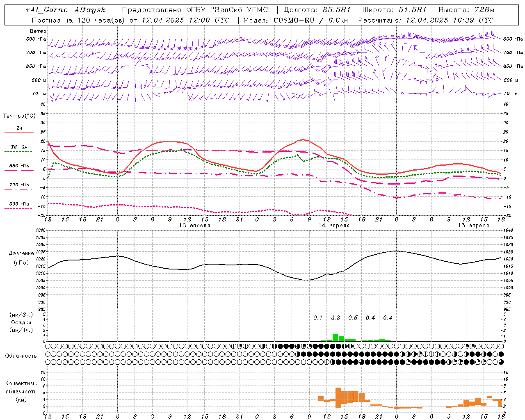This screenshot has width=525, height=420.
Task: Click the Ветер label in wind panel
Action: point(38,31)
